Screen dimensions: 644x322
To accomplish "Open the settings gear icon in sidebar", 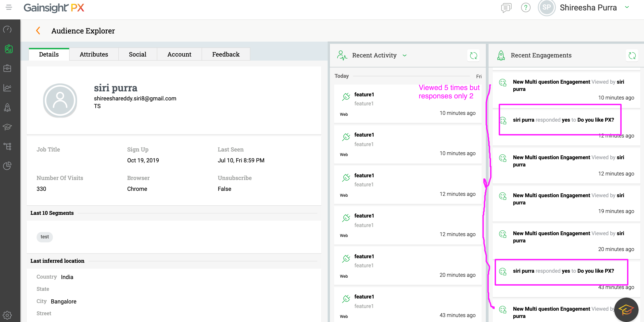I will (7, 315).
